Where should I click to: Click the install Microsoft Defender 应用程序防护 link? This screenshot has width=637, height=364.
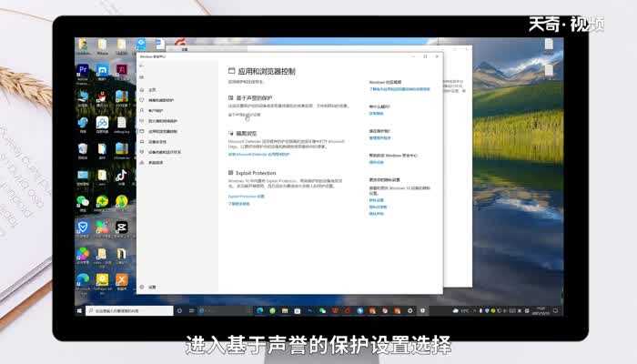click(x=258, y=155)
